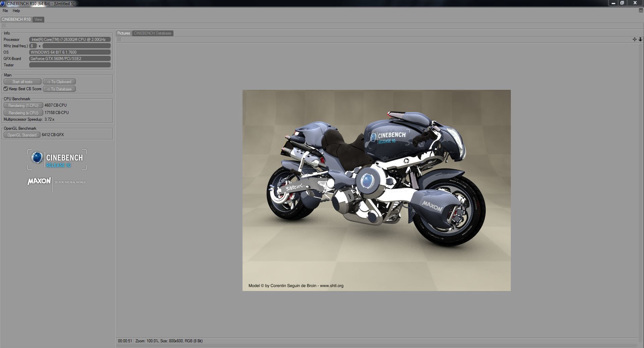Open the Help menu
Screen dimensions: 644x348
point(16,11)
